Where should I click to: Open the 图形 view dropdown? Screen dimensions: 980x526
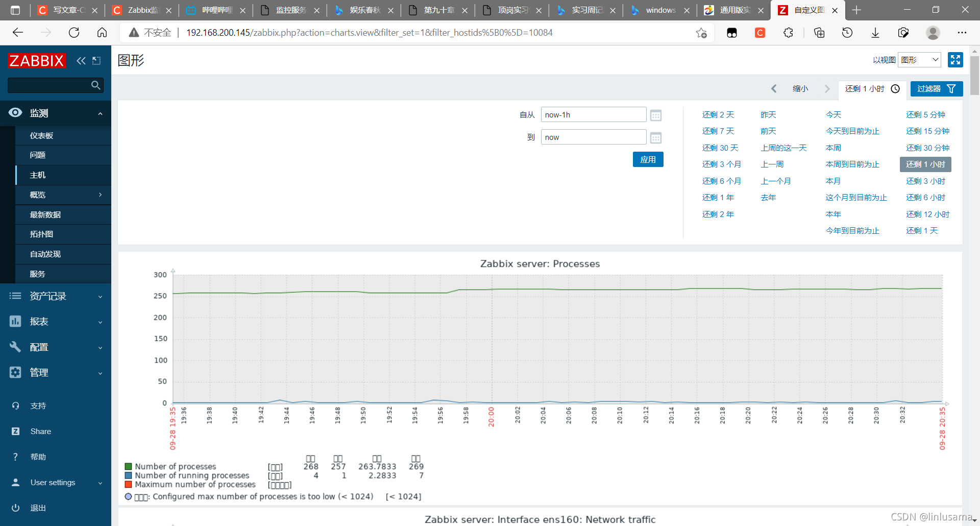tap(920, 60)
